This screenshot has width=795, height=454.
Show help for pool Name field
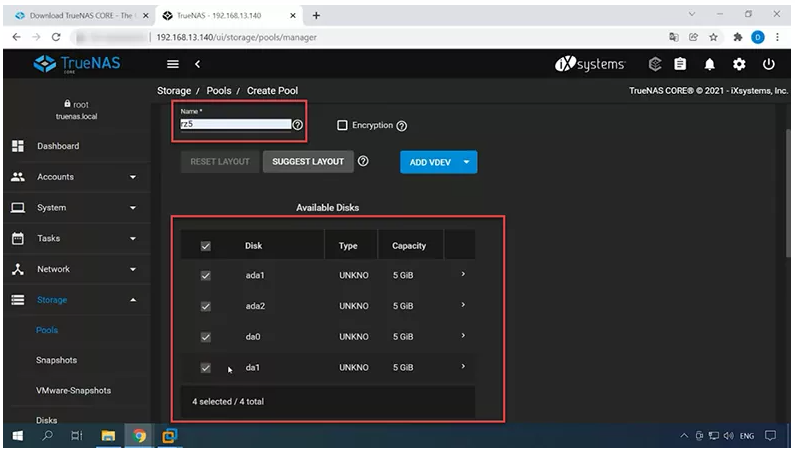point(298,124)
